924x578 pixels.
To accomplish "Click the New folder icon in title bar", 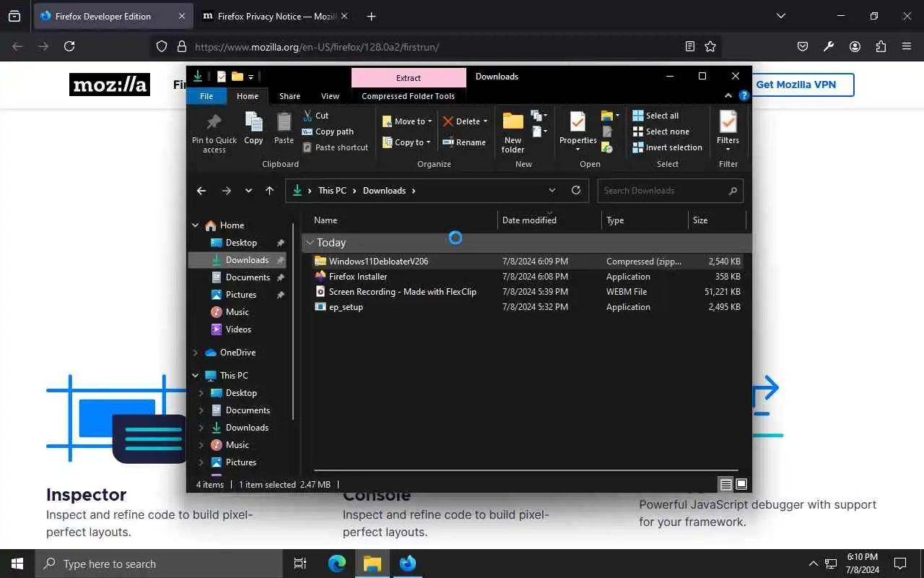I will [x=237, y=77].
